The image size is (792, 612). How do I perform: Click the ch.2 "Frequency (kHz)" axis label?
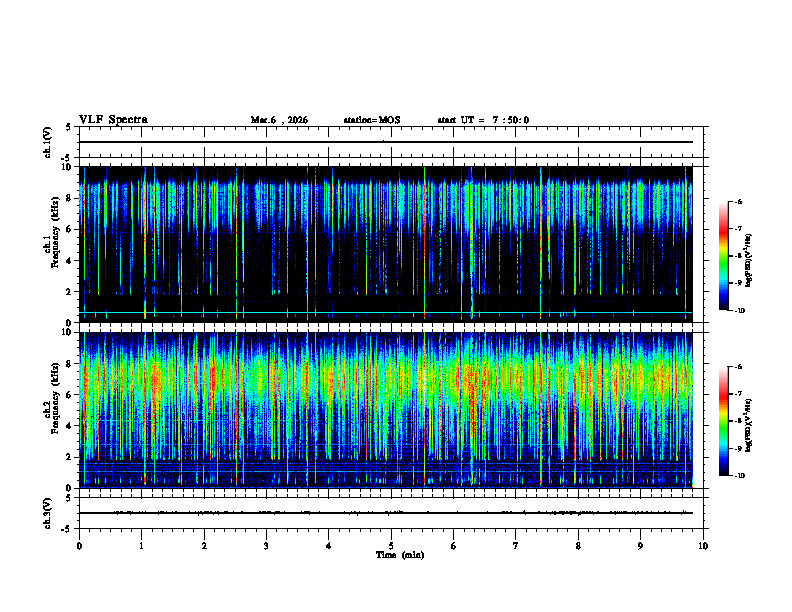[55, 398]
